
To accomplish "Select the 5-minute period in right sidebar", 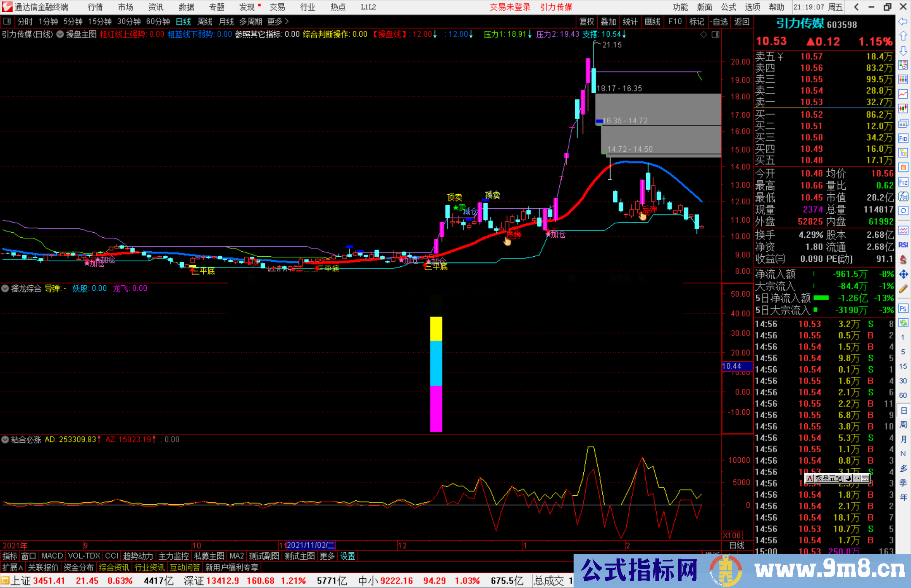I will 903,352.
